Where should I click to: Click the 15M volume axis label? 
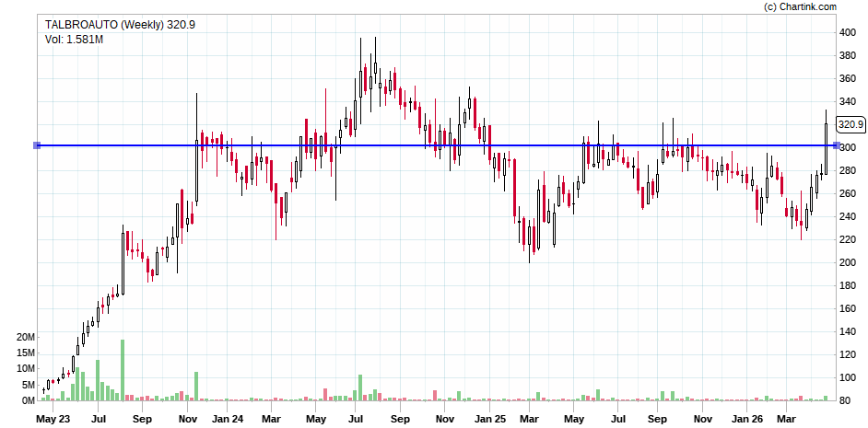tap(26, 353)
